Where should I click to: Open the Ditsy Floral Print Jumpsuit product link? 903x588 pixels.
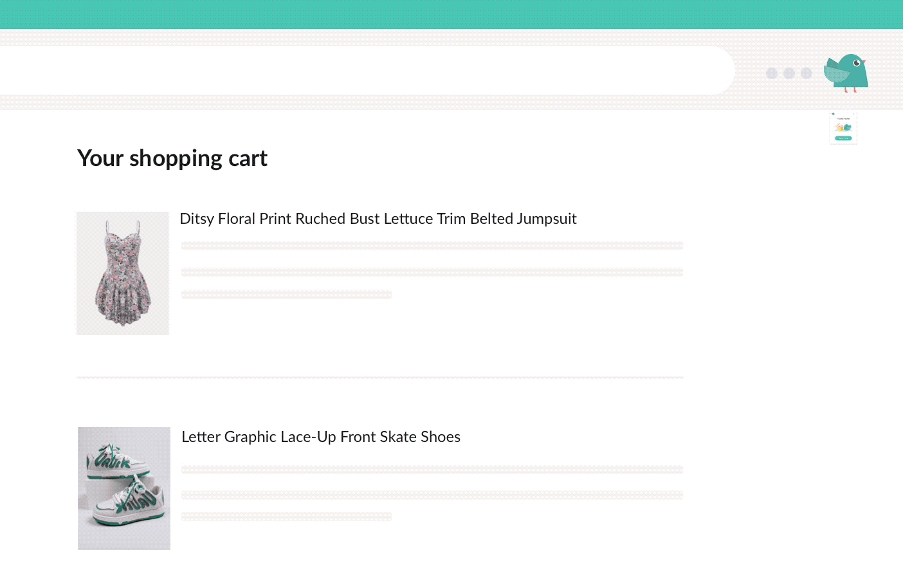tap(378, 219)
